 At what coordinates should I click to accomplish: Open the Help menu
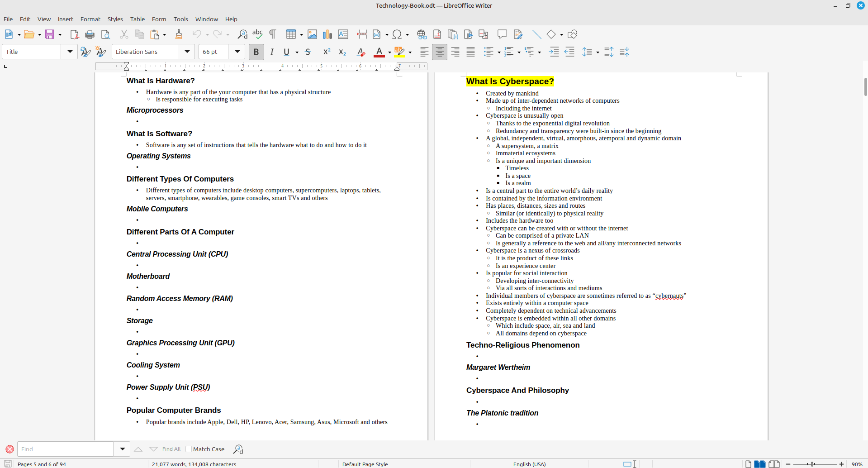coord(231,19)
